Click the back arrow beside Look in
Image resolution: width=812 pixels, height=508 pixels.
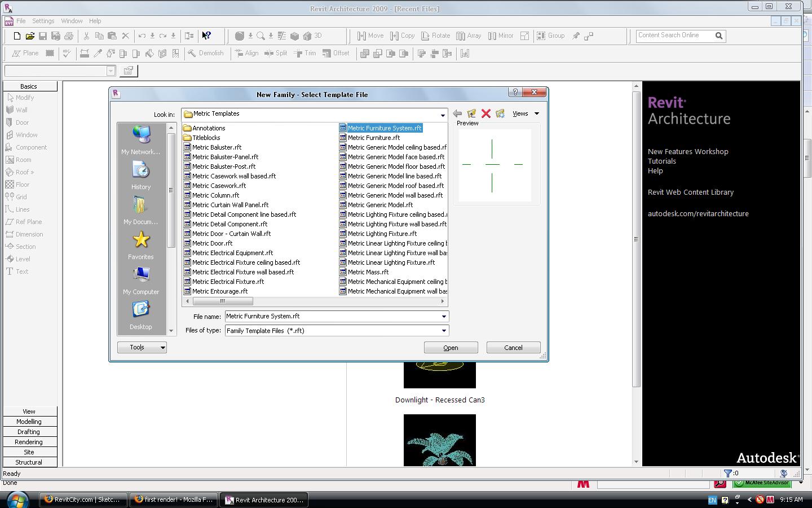(x=457, y=114)
